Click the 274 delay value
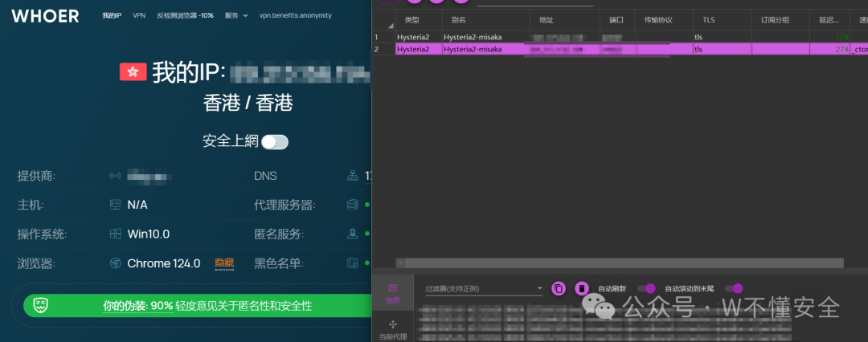This screenshot has width=868, height=342. click(x=842, y=49)
